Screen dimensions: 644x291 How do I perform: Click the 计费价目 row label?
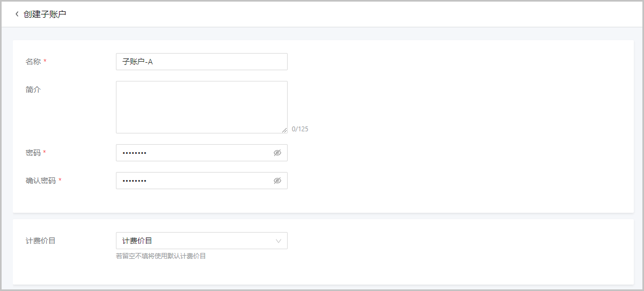[x=41, y=241]
